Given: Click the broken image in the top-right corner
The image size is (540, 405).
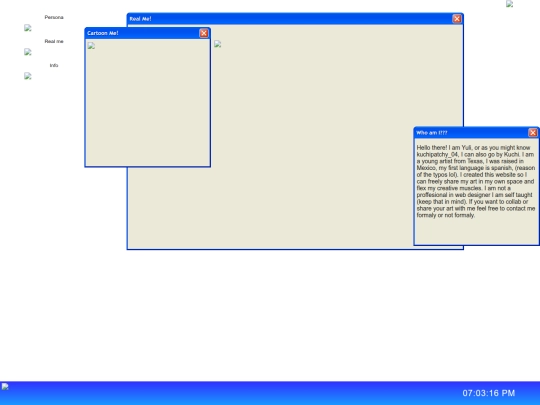Looking at the screenshot, I should (509, 4).
